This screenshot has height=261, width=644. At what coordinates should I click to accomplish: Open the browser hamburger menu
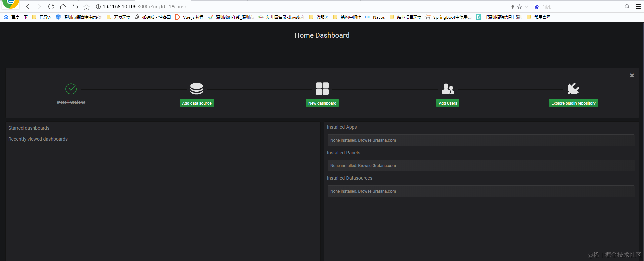tap(638, 7)
